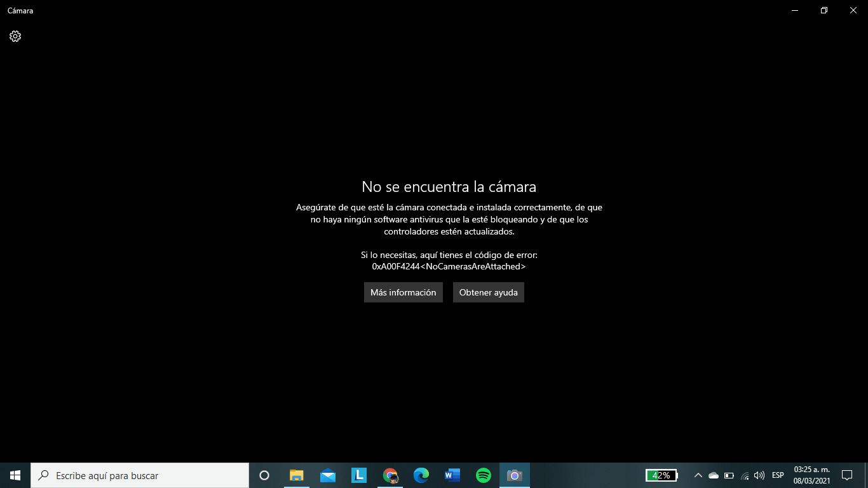
Task: Close the Cámara window
Action: [x=853, y=10]
